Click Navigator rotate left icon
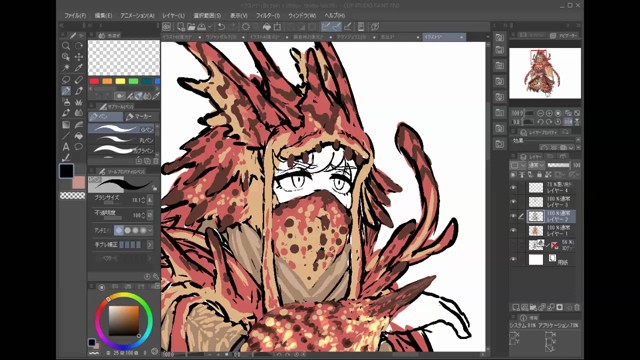Image resolution: width=640 pixels, height=360 pixels. tap(540, 122)
